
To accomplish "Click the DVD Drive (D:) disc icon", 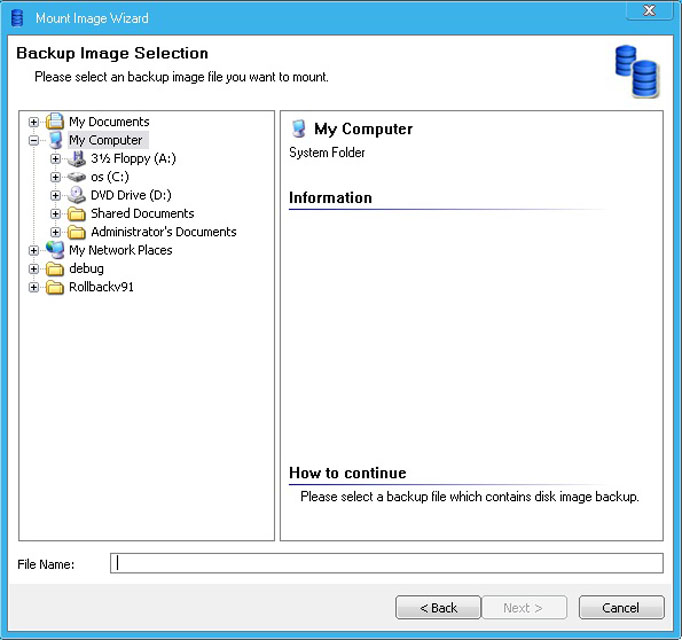I will point(77,195).
